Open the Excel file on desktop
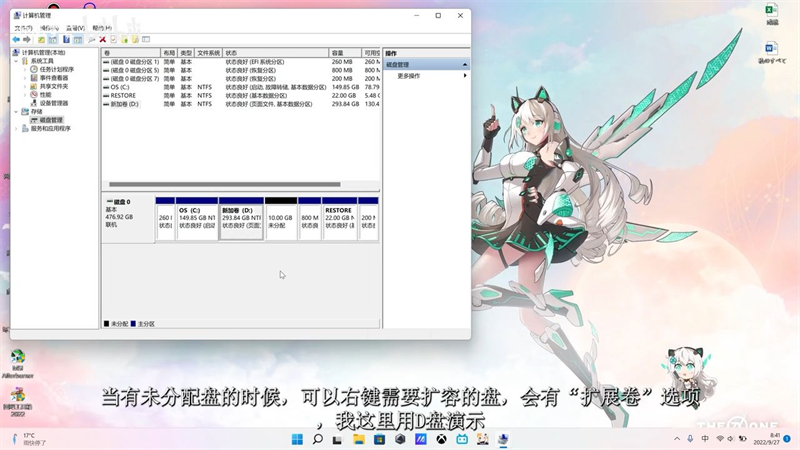 click(x=771, y=14)
